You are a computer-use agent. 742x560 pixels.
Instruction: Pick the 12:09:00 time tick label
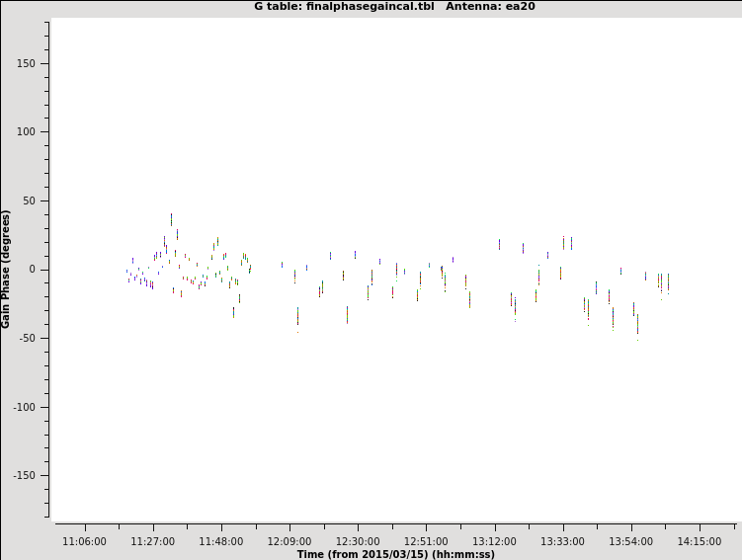[289, 541]
